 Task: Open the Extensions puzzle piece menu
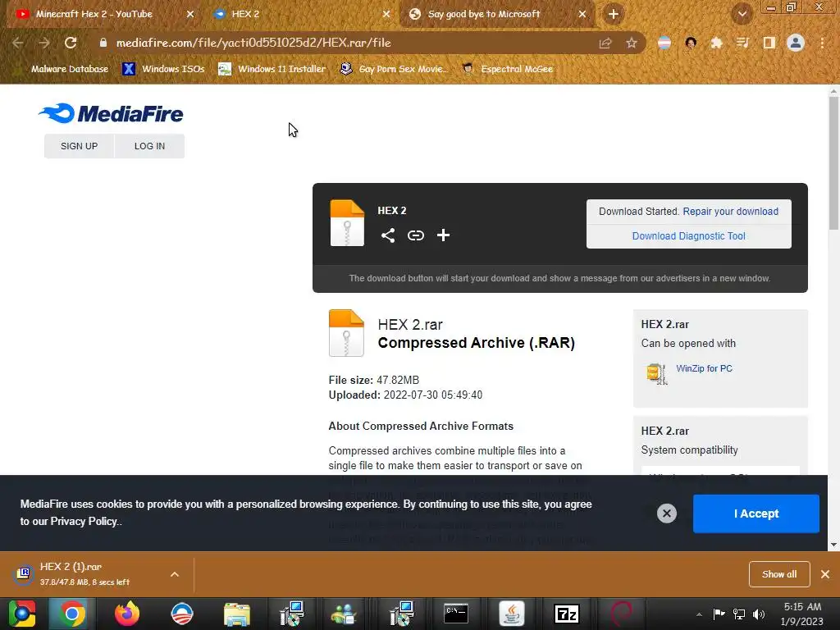click(716, 43)
